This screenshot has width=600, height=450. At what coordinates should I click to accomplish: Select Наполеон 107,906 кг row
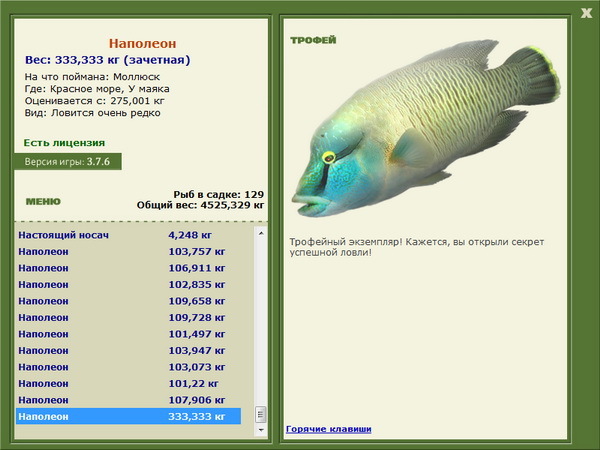pyautogui.click(x=129, y=400)
